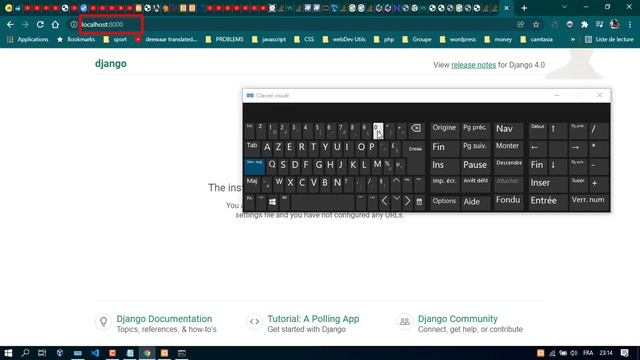Open the php bookmarks folder

(384, 39)
